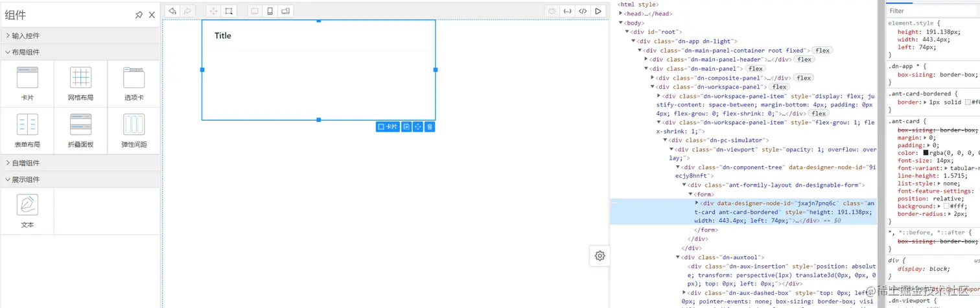
Task: Click flex badge beside dn-workspace-panel
Action: 779,87
